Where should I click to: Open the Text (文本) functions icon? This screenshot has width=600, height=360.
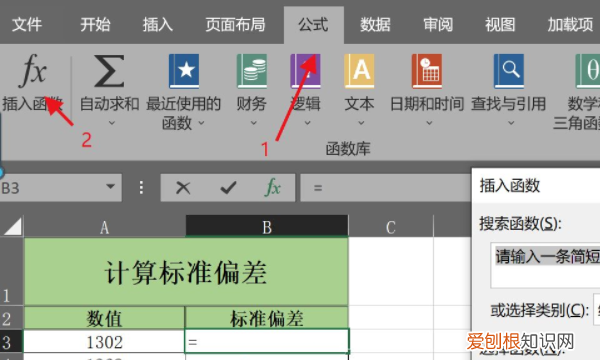click(359, 71)
